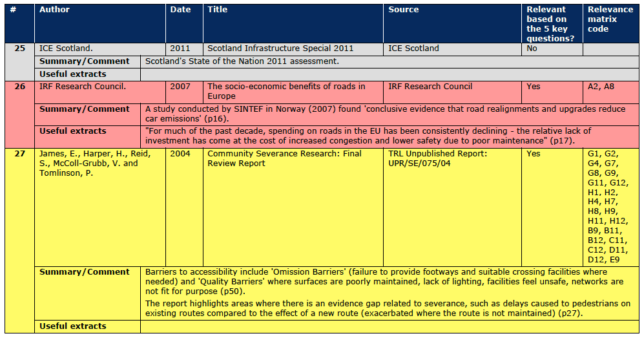The width and height of the screenshot is (644, 338).
Task: Click the 'For much of the past decade' extract
Action: [x=368, y=136]
